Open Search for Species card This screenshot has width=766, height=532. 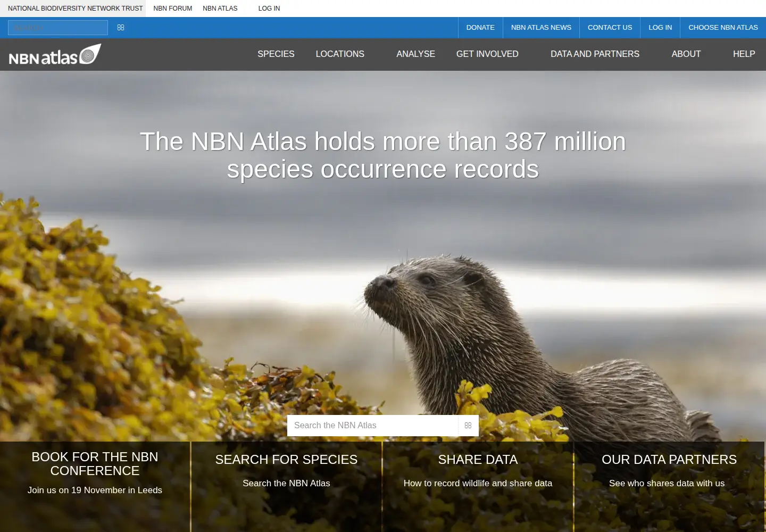tap(286, 487)
